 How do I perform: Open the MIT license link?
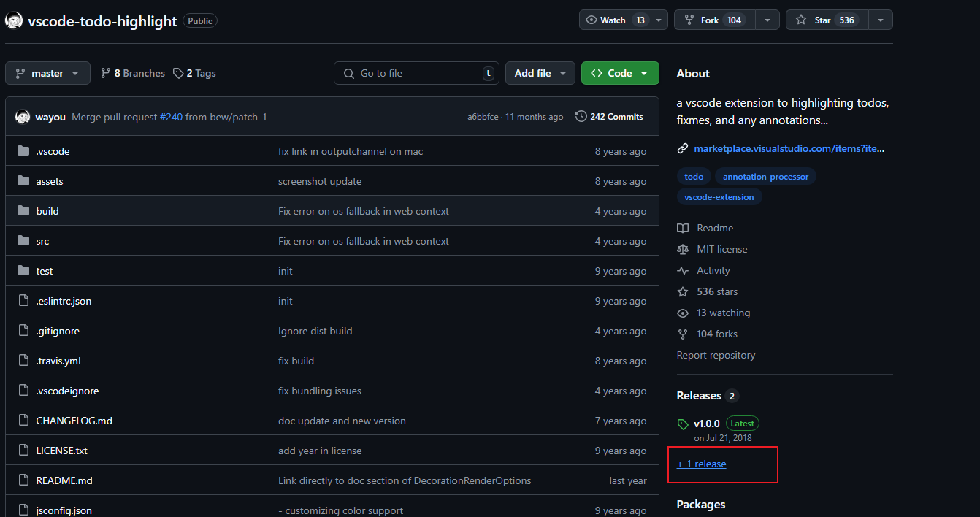(722, 249)
